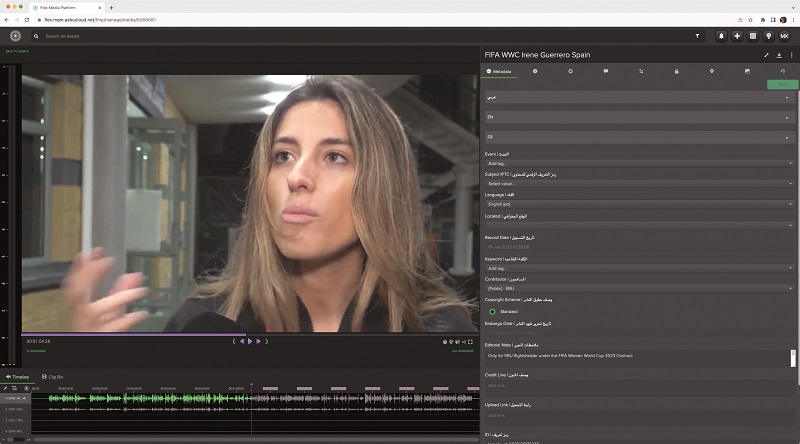Click the plus create-new icon

coord(737,36)
